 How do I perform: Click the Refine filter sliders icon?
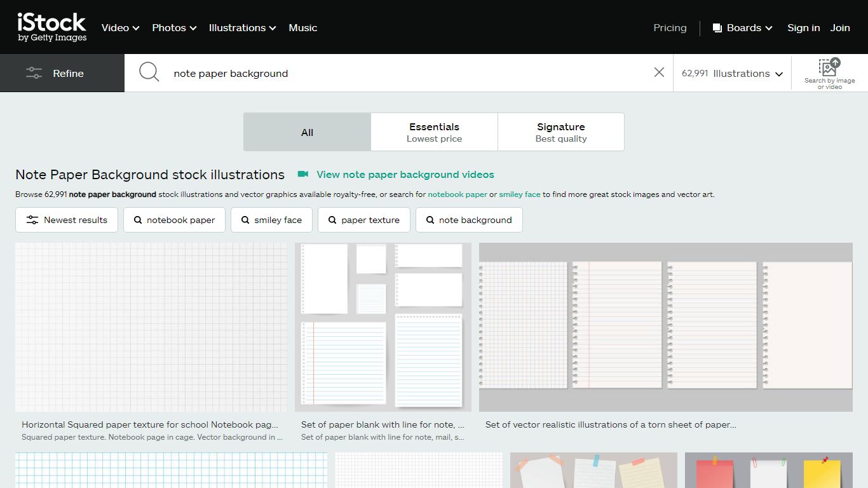[34, 73]
